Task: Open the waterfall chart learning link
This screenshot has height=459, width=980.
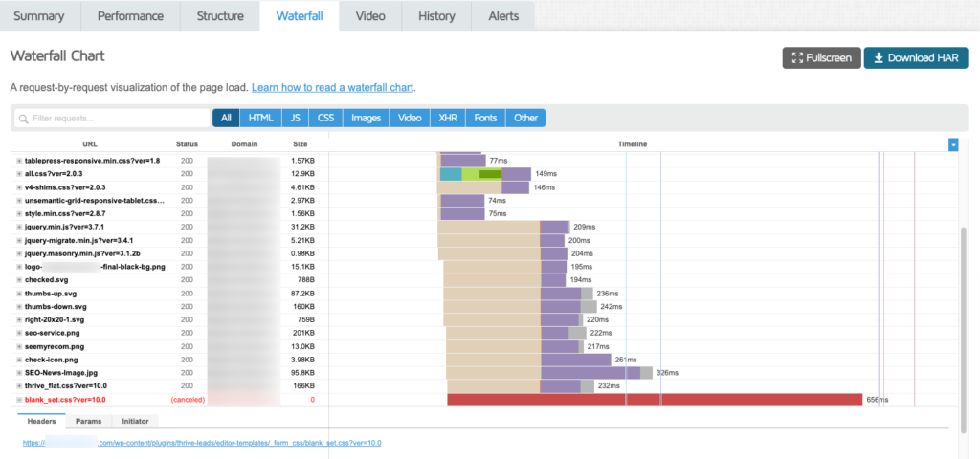Action: click(x=332, y=87)
